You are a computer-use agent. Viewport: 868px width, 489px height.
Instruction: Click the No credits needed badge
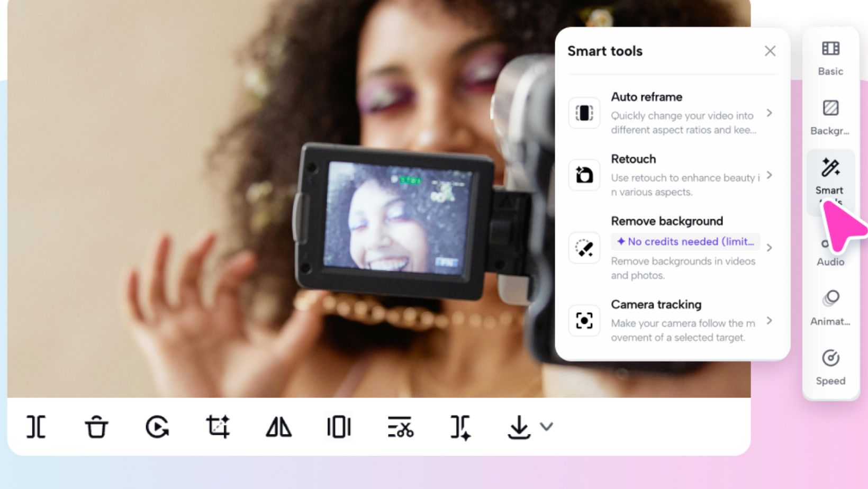pos(686,242)
